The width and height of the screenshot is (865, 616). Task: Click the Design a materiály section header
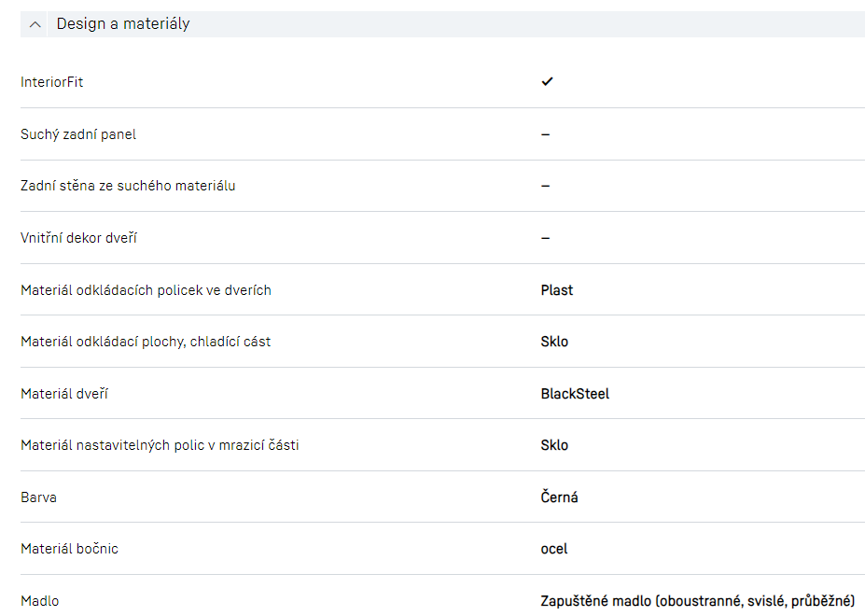click(x=123, y=24)
